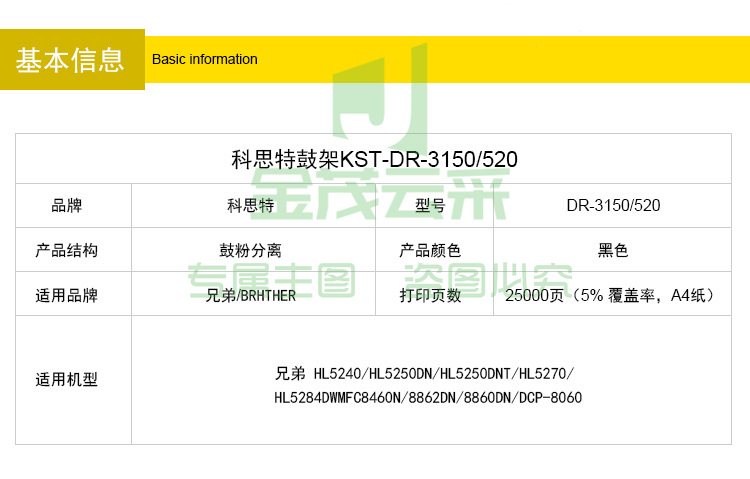This screenshot has height=479, width=750.
Task: Select the line starting HL5284DWMFC8460N
Action: pos(428,398)
